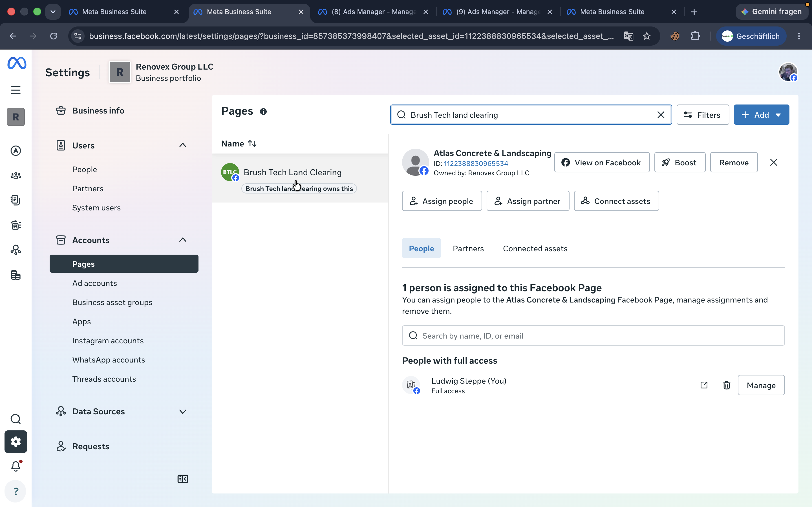
Task: Open the Add dropdown button
Action: [x=761, y=115]
